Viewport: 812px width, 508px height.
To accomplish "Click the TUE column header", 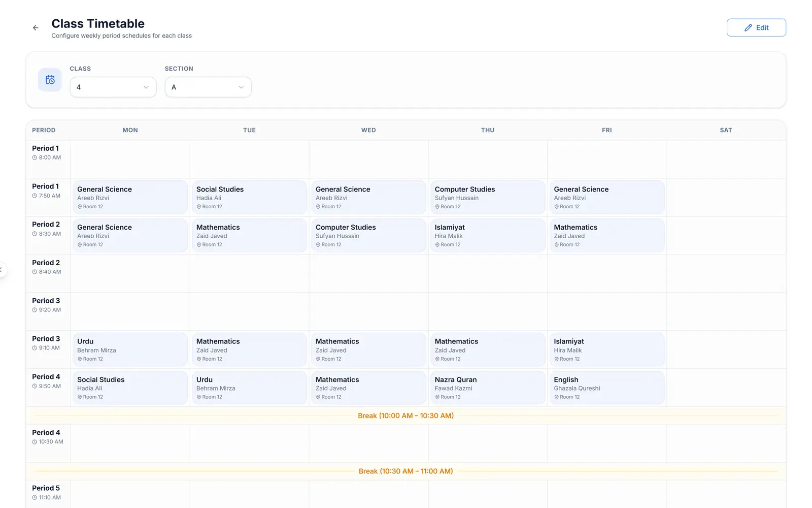I will [249, 130].
